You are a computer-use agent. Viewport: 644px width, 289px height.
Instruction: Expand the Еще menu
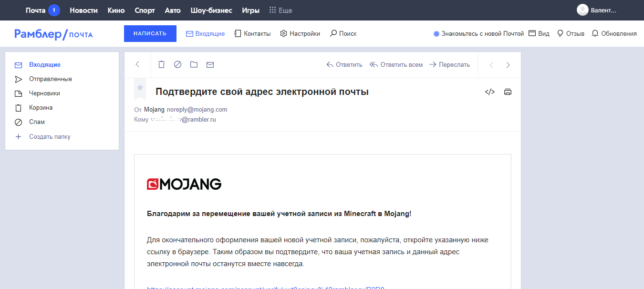coord(281,10)
